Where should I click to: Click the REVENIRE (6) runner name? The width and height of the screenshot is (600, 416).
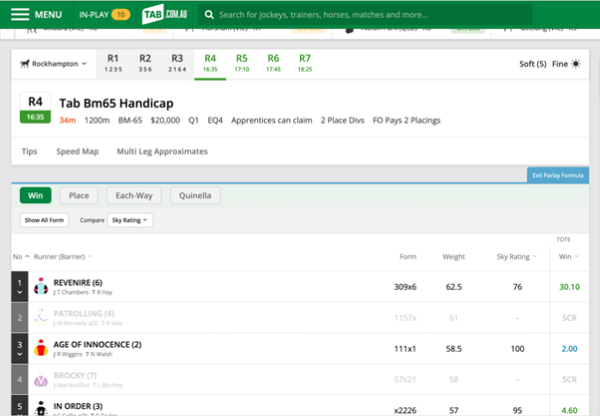(78, 283)
